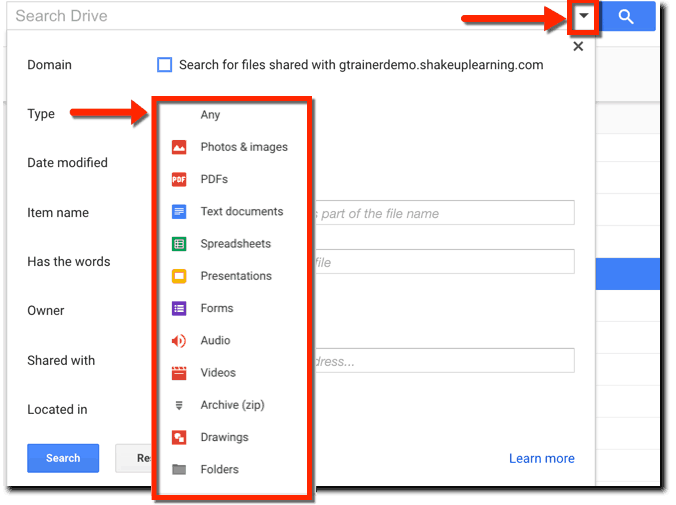The width and height of the screenshot is (676, 505).
Task: Click the Search Drive text field
Action: point(280,16)
